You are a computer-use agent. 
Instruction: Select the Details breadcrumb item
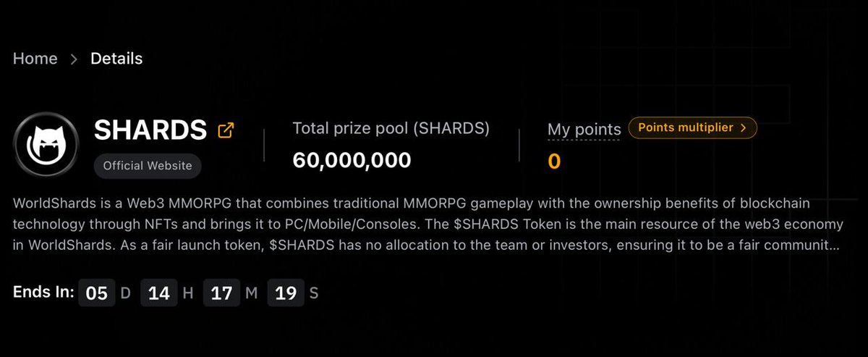pyautogui.click(x=116, y=59)
